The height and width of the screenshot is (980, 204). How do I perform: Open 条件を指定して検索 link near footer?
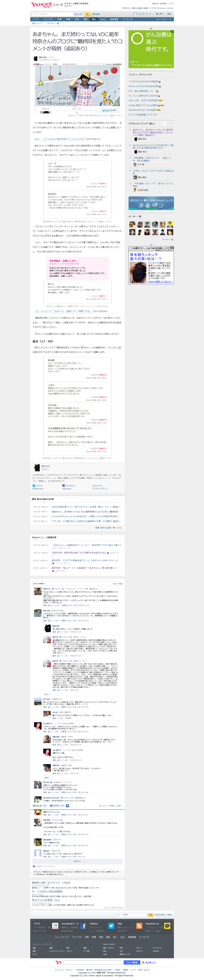click(163, 915)
